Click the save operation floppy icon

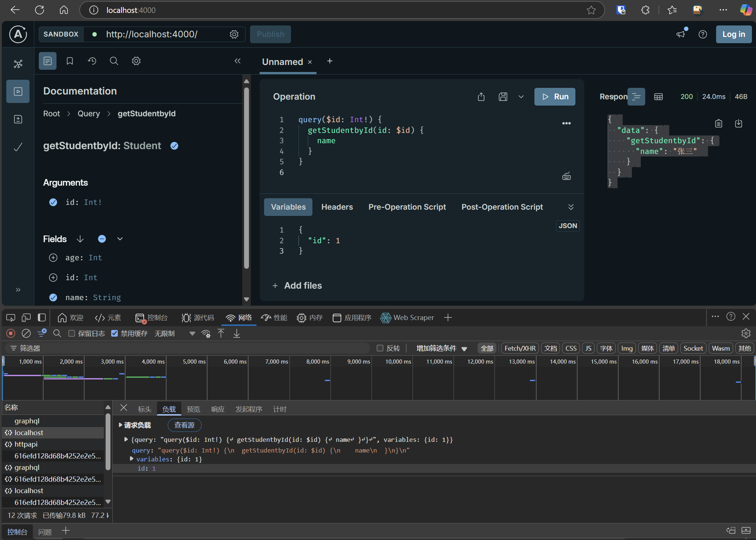point(503,97)
